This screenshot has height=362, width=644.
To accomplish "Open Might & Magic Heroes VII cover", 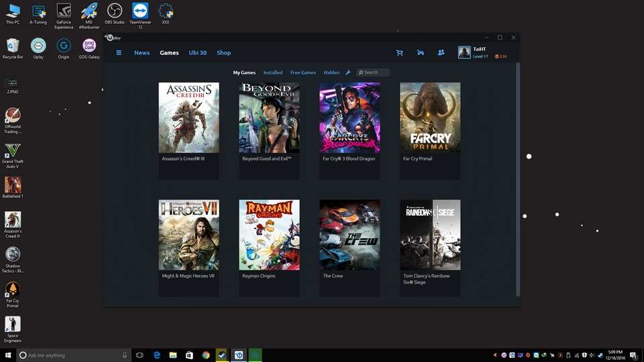I will point(189,235).
